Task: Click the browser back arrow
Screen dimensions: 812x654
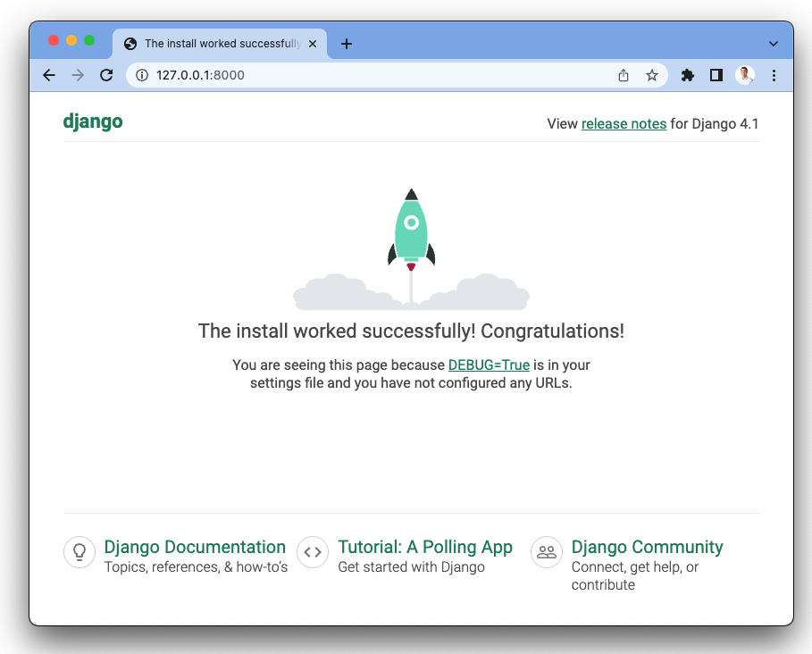Action: pyautogui.click(x=49, y=76)
